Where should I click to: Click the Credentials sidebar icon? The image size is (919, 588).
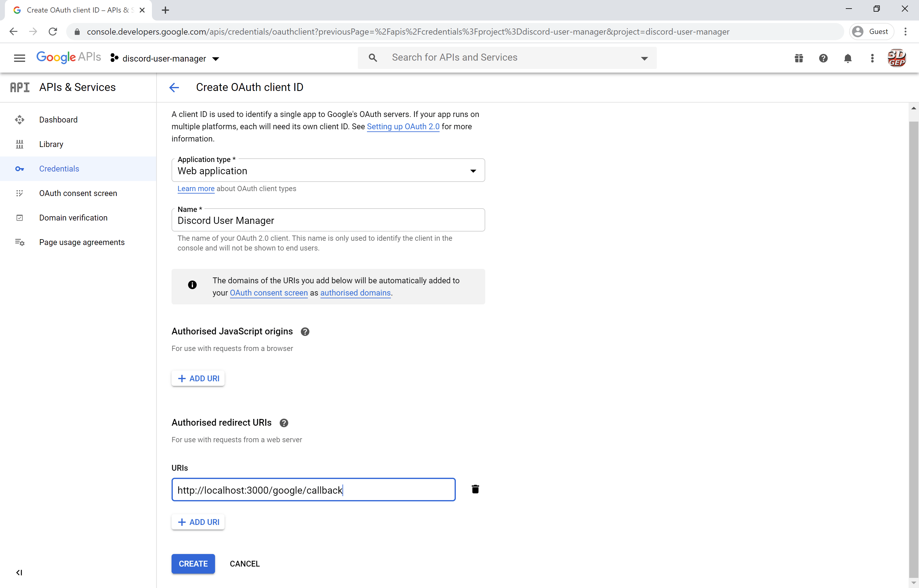(x=19, y=168)
